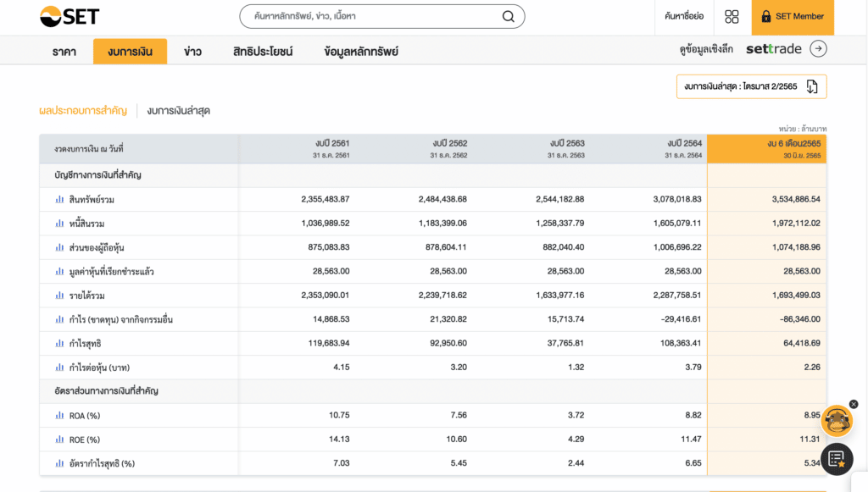This screenshot has width=868, height=492.
Task: Click value 1,074,188.96 in ส่วนของผู้ถือหุ้น row
Action: pos(796,247)
